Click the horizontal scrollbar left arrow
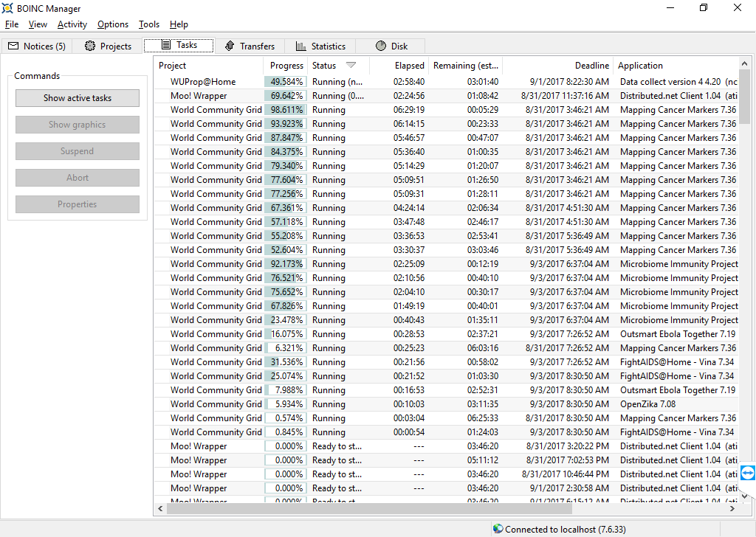Viewport: 756px width, 537px height. pyautogui.click(x=160, y=508)
